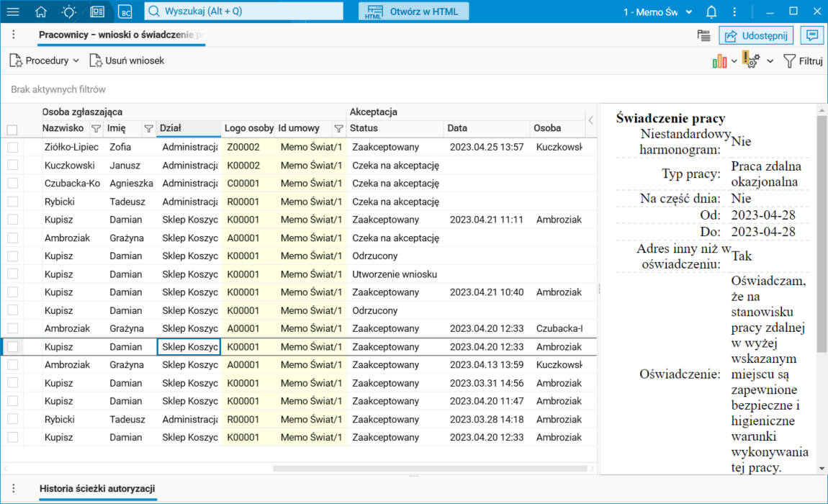The width and height of the screenshot is (828, 504).
Task: Sort by the Logo osoby column header
Action: tap(248, 128)
